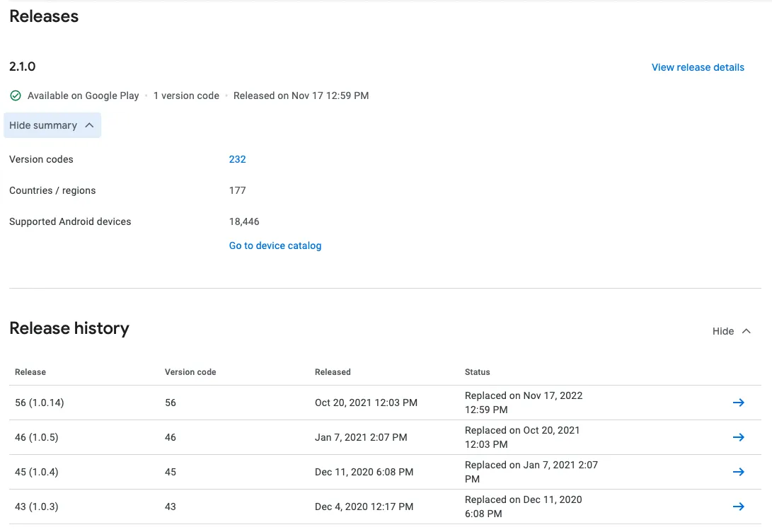
Task: Select the 43 (1.0.3) release row name
Action: pos(37,507)
